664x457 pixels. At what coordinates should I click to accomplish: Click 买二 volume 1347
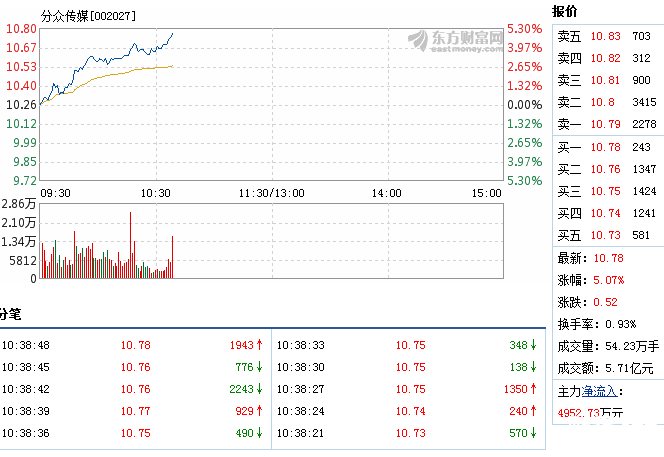pyautogui.click(x=644, y=169)
